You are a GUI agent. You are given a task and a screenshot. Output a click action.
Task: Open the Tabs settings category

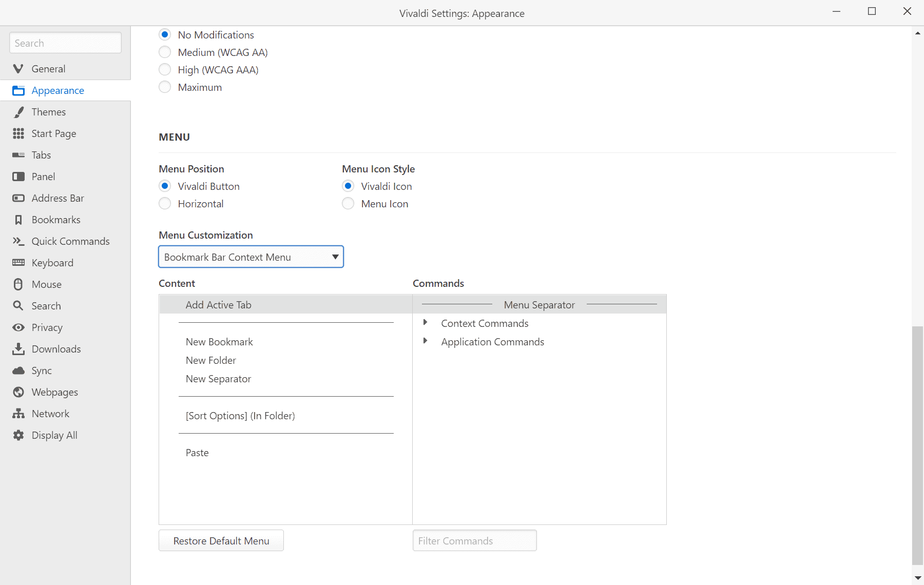(41, 155)
